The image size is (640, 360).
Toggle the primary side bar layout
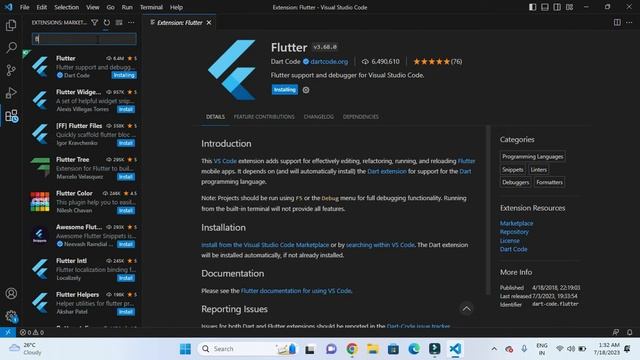click(533, 7)
